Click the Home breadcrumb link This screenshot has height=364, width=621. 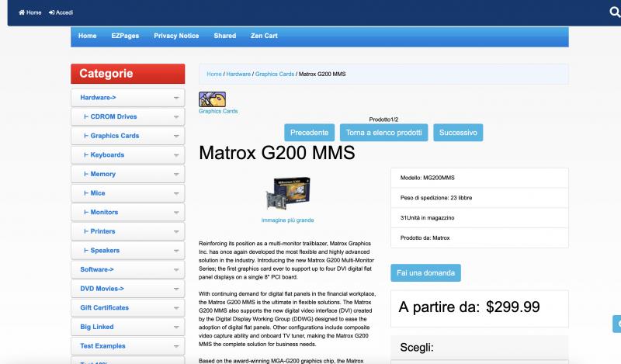click(x=214, y=74)
